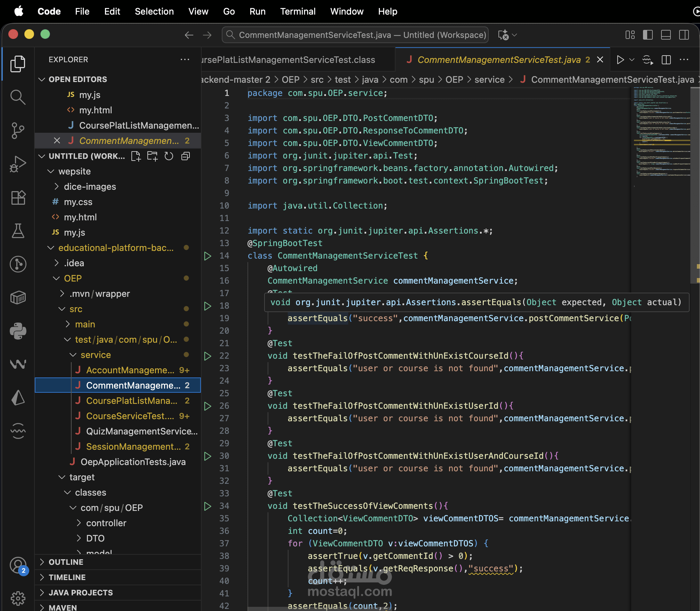
Task: Run test at line 14 gutter arrow
Action: pyautogui.click(x=207, y=256)
